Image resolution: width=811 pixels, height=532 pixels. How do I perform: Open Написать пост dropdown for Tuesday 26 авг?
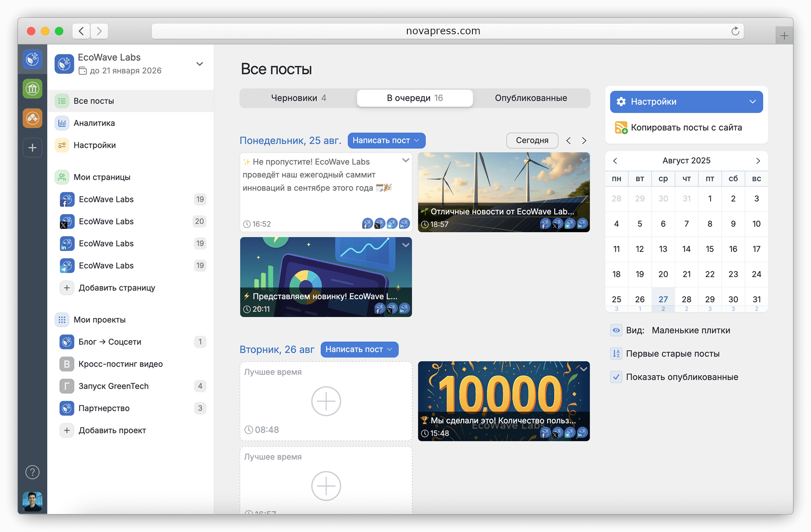[x=360, y=349]
